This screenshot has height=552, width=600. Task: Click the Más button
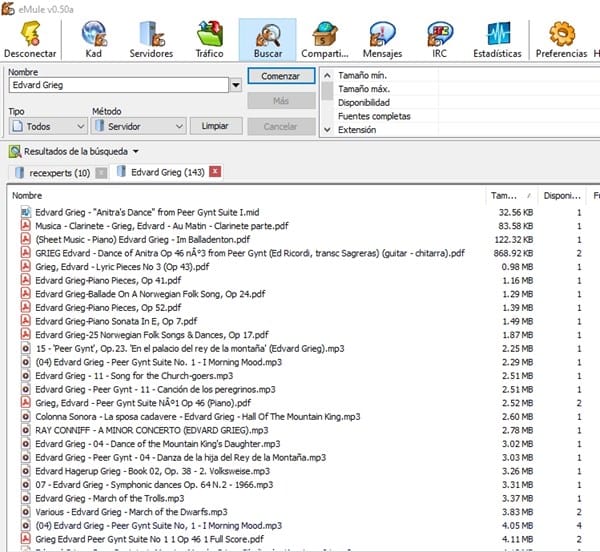coord(281,101)
